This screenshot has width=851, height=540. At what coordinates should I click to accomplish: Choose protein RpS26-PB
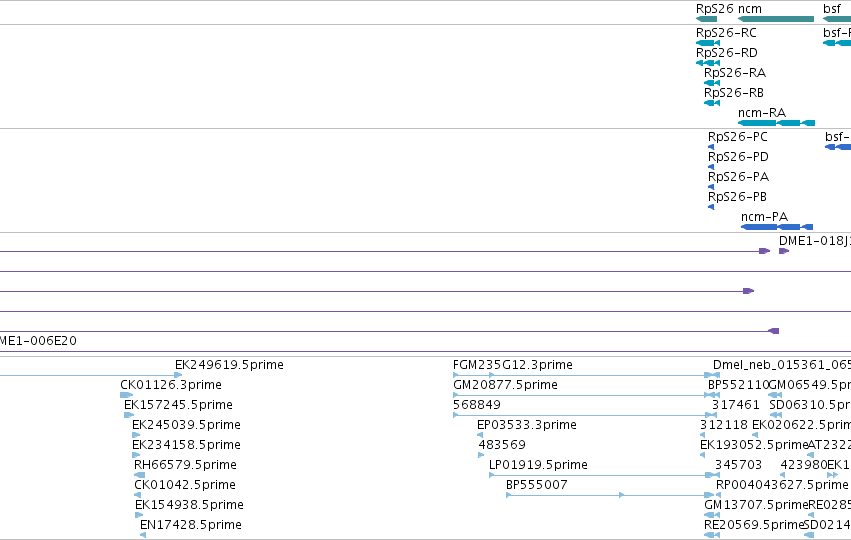coord(737,197)
